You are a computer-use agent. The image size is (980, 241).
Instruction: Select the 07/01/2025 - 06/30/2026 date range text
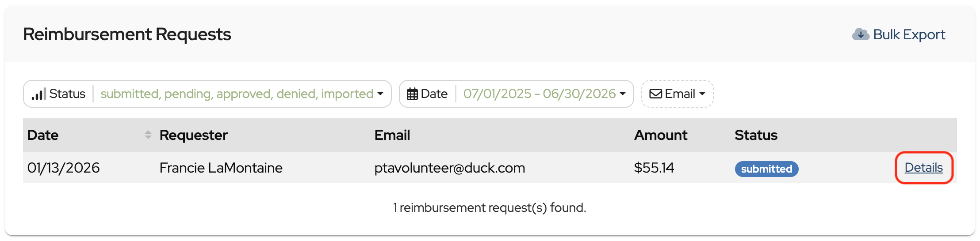pyautogui.click(x=539, y=94)
